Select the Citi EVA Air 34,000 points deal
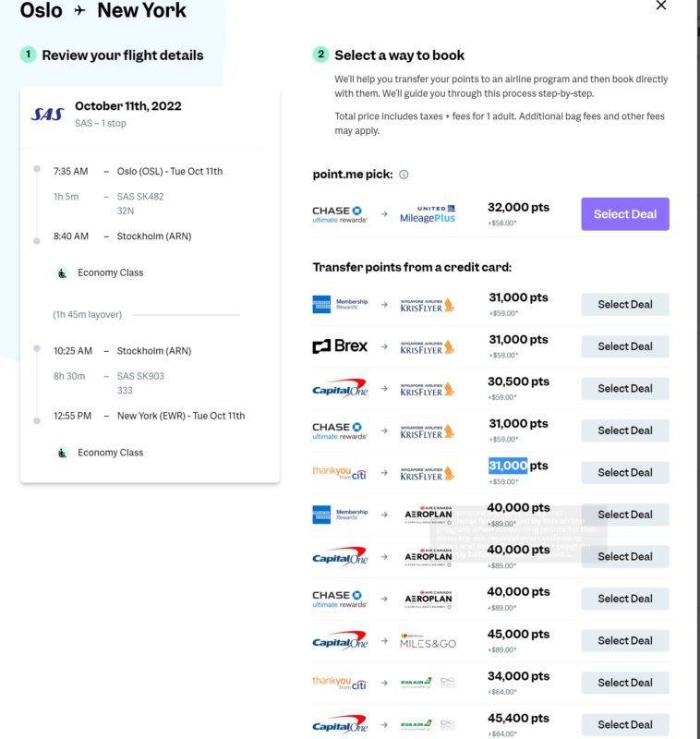Viewport: 700px width, 739px height. 625,683
